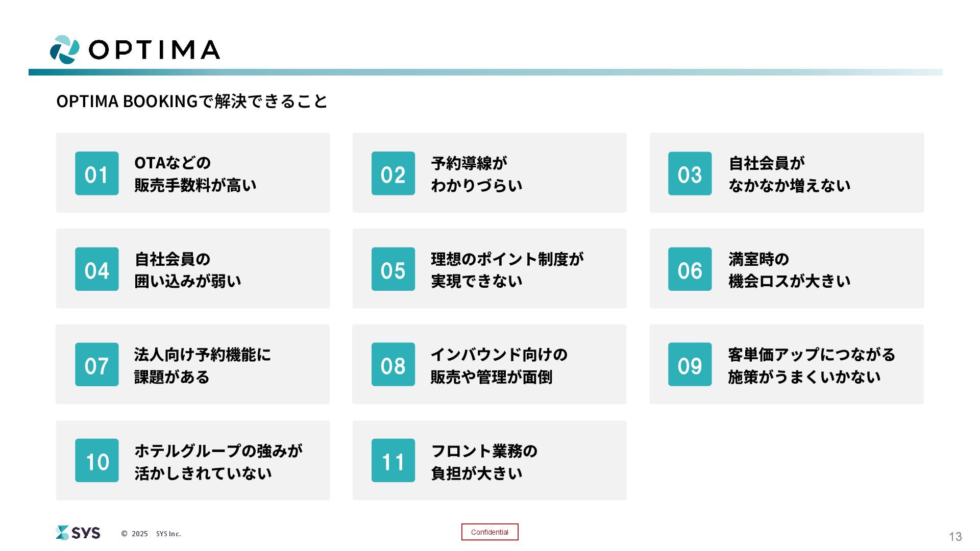Open card about OTA販売手数料が高い

point(193,173)
